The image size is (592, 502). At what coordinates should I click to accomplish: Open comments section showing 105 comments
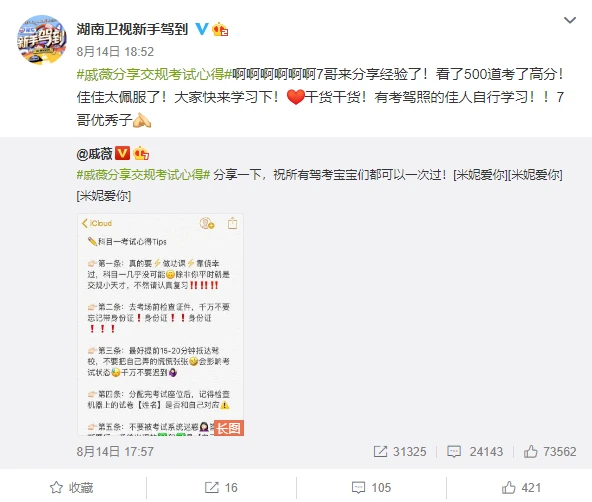click(371, 488)
